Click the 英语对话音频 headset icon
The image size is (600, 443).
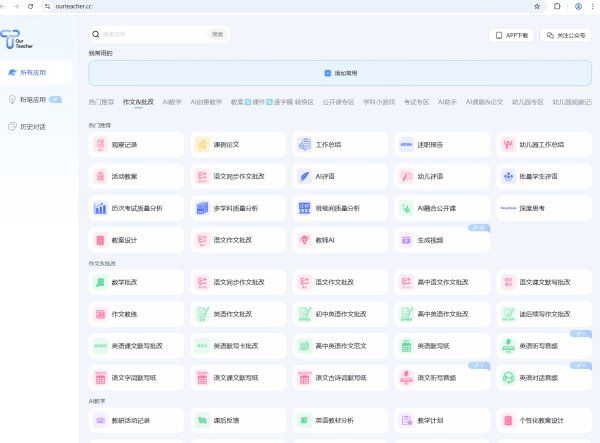(x=508, y=378)
